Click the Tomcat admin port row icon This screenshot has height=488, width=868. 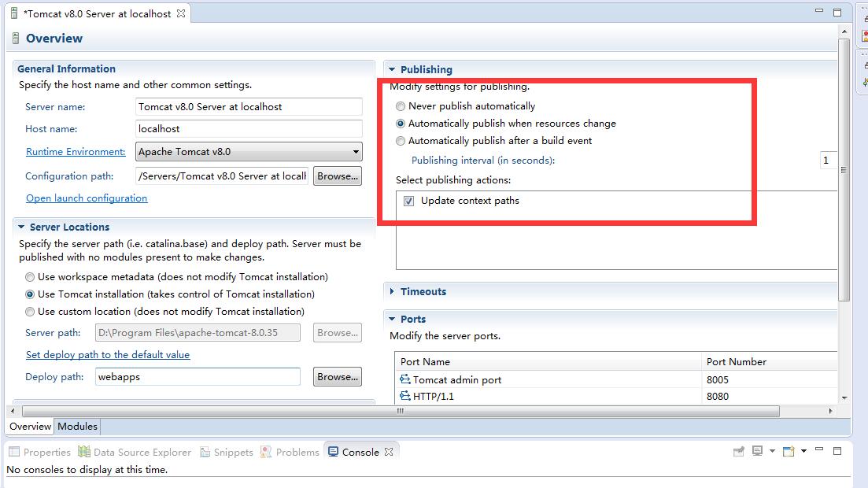(405, 379)
